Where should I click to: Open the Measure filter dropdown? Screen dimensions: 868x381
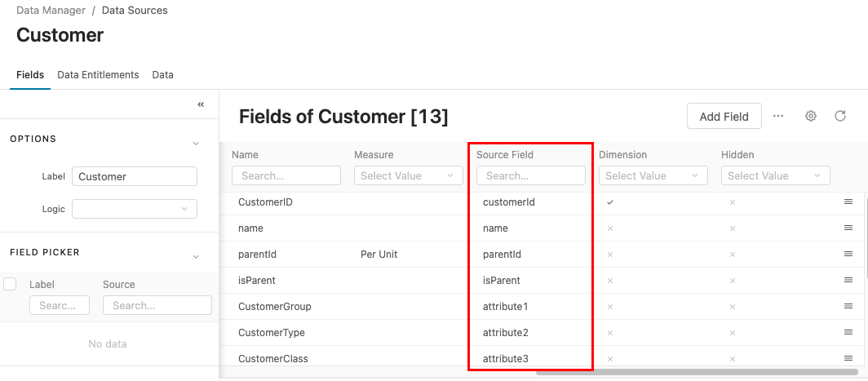pos(409,175)
